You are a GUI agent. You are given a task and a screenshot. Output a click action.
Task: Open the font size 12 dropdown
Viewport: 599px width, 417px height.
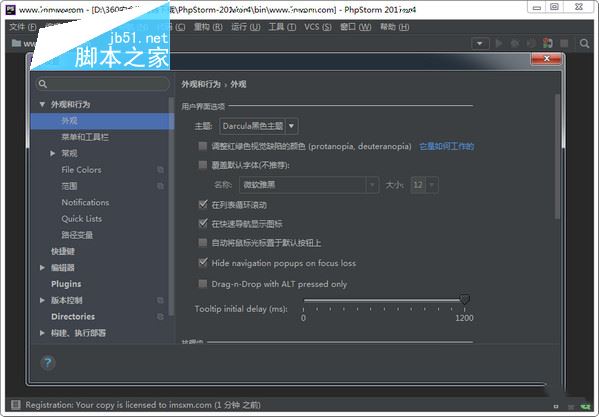(424, 185)
